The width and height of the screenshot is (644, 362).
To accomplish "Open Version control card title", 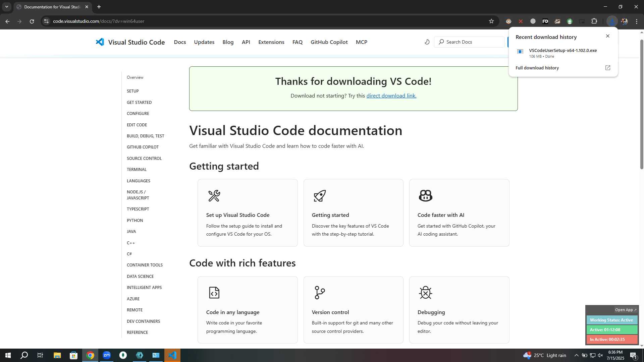I will coord(330,312).
